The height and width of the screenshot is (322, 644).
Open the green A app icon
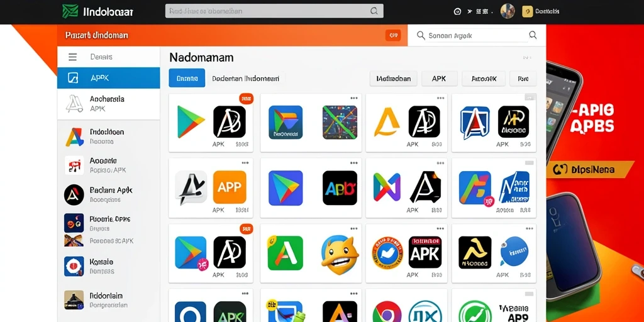point(285,253)
